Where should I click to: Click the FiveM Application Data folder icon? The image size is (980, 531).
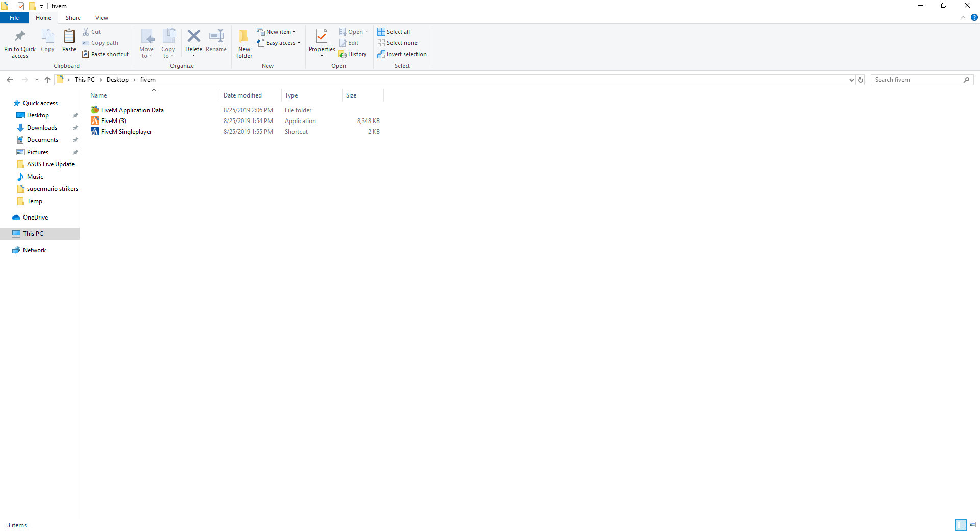[x=95, y=110]
